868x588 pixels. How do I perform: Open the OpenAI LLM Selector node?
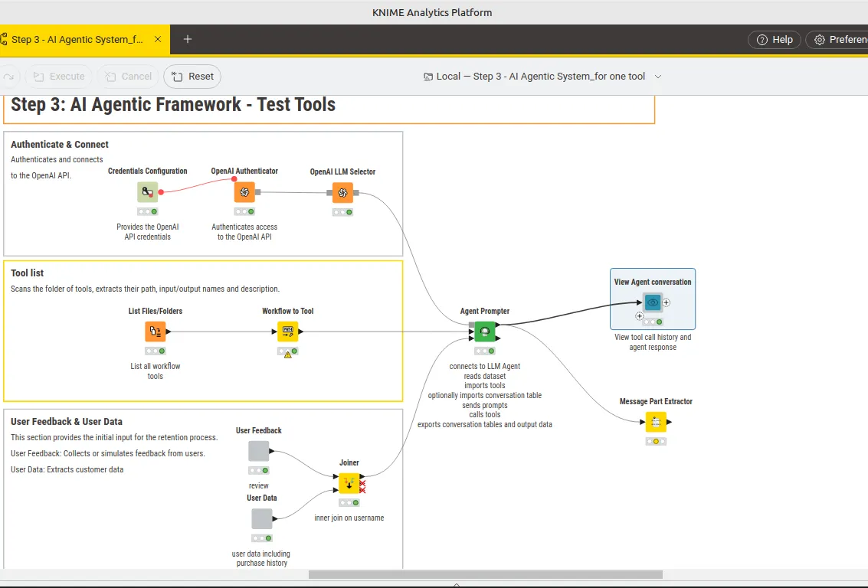point(342,192)
